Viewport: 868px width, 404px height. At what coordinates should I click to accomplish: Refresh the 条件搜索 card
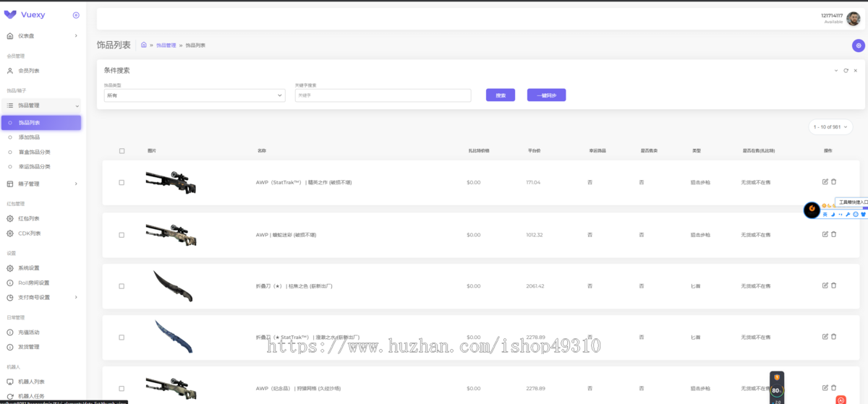click(846, 70)
